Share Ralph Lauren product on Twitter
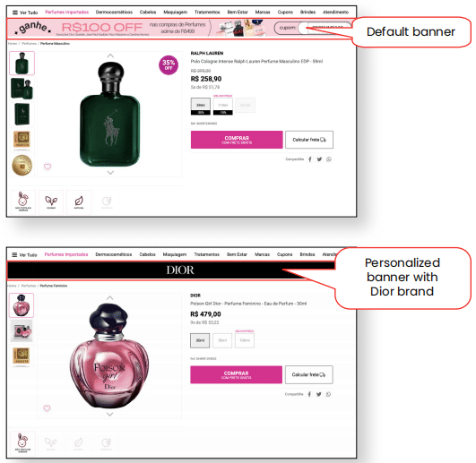Image resolution: width=476 pixels, height=463 pixels. pyautogui.click(x=319, y=159)
